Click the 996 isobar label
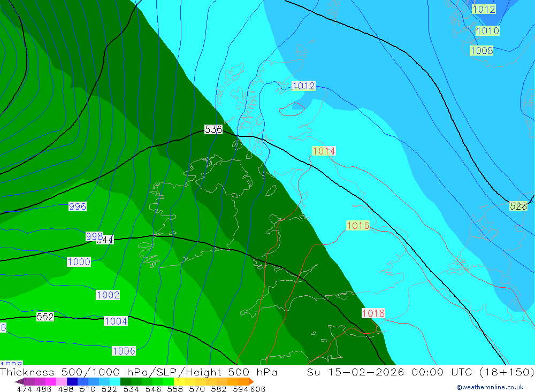The width and height of the screenshot is (535, 392). pos(78,206)
